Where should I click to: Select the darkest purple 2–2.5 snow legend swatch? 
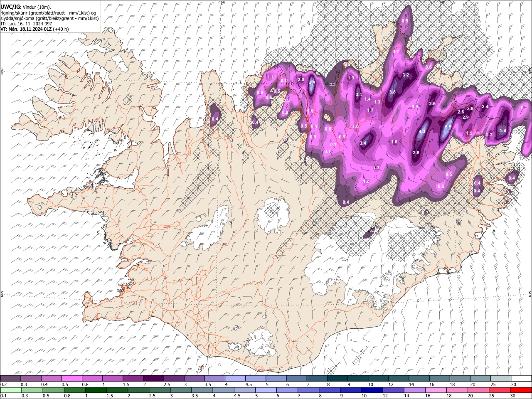(153, 378)
